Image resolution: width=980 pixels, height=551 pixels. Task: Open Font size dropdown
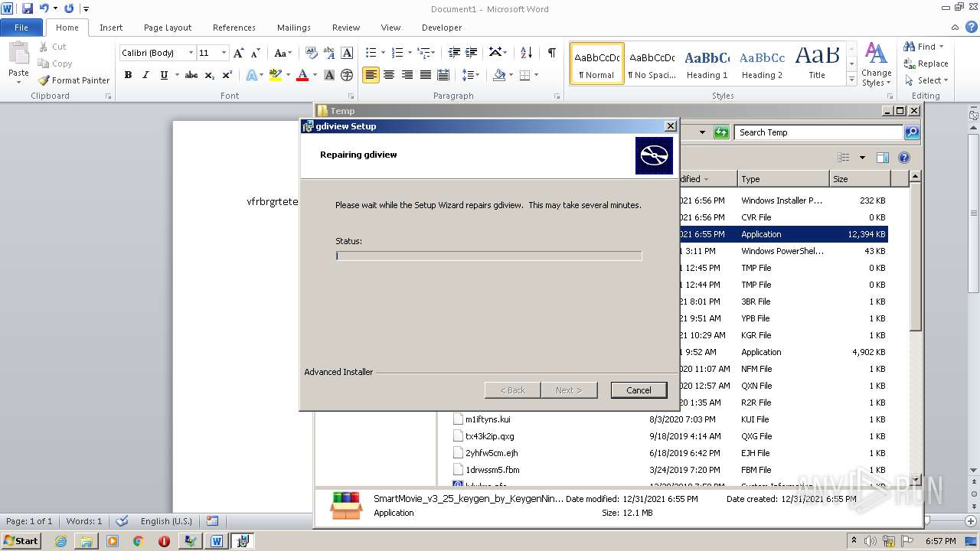point(224,53)
